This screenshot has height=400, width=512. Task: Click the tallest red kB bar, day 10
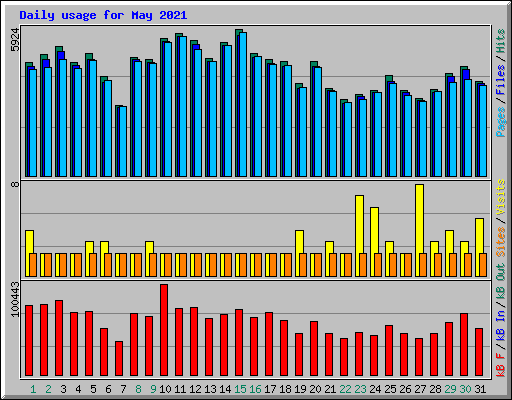click(164, 330)
